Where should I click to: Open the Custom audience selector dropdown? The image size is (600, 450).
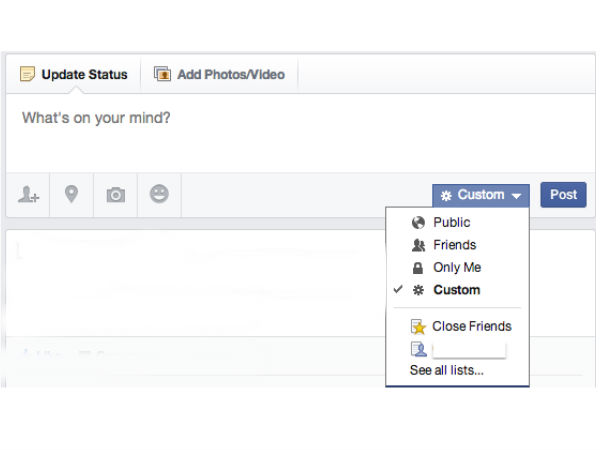point(480,195)
